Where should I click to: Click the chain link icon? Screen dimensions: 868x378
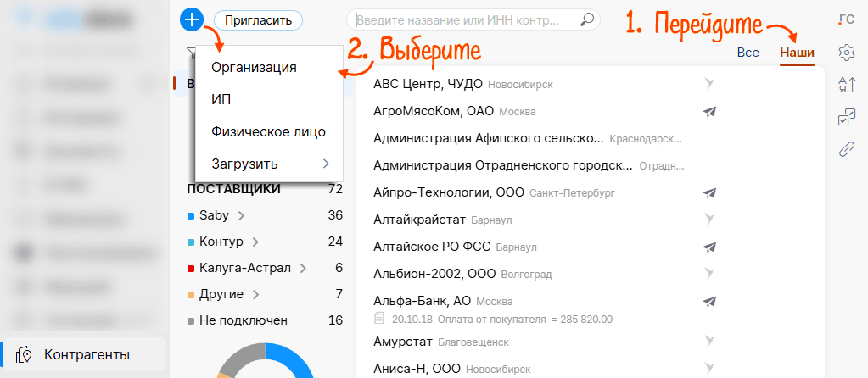847,149
